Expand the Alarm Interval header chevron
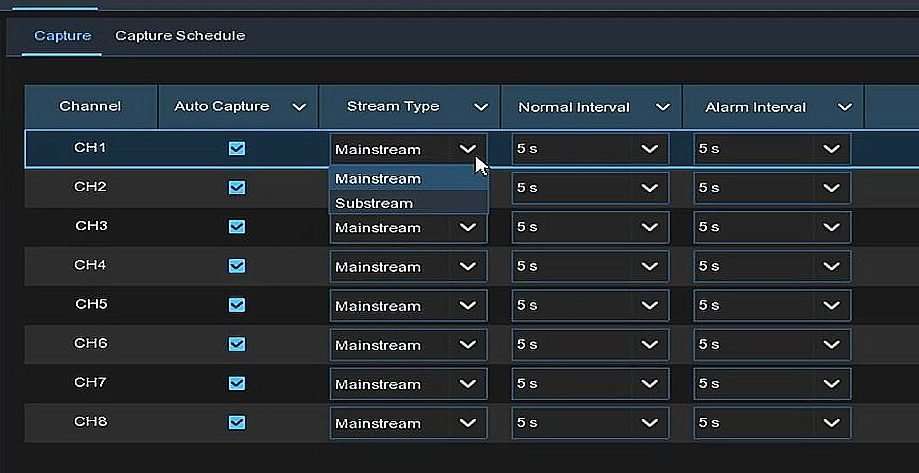919x473 pixels. coord(845,107)
